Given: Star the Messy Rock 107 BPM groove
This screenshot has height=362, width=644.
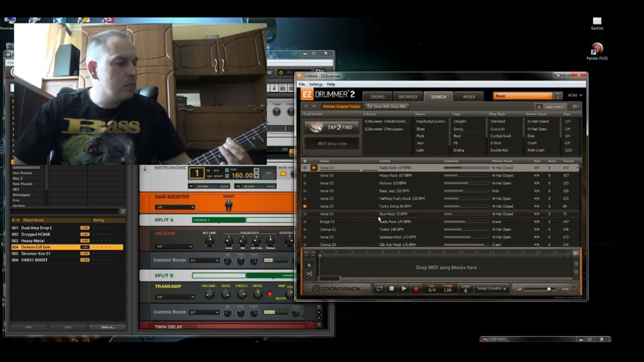Looking at the screenshot, I should tap(305, 175).
